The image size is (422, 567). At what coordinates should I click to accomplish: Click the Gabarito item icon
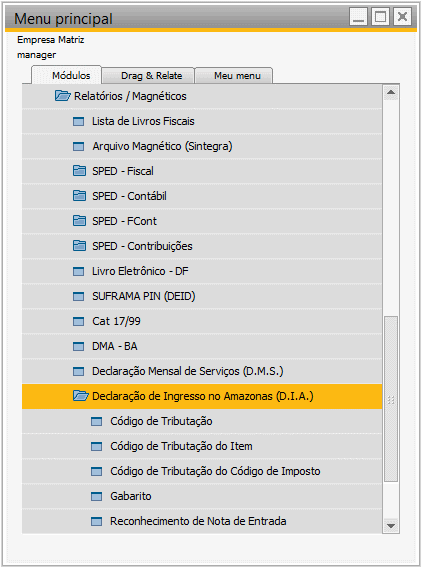[96, 496]
